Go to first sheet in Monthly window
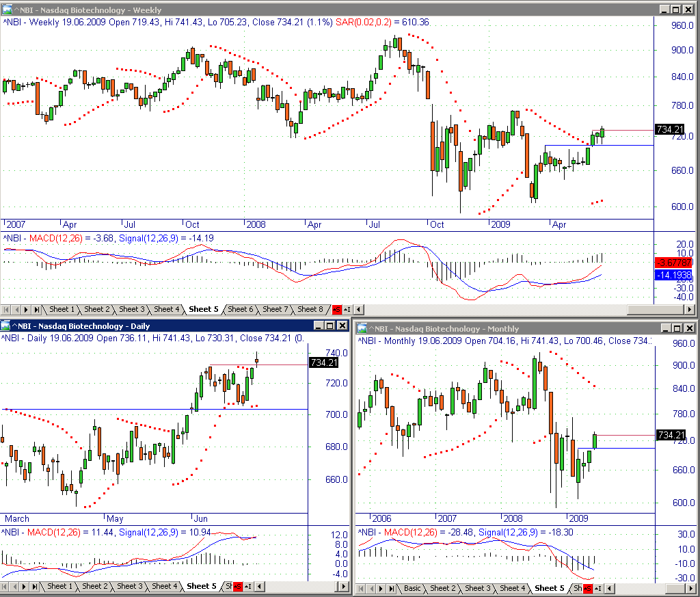This screenshot has width=700, height=597. click(x=361, y=589)
